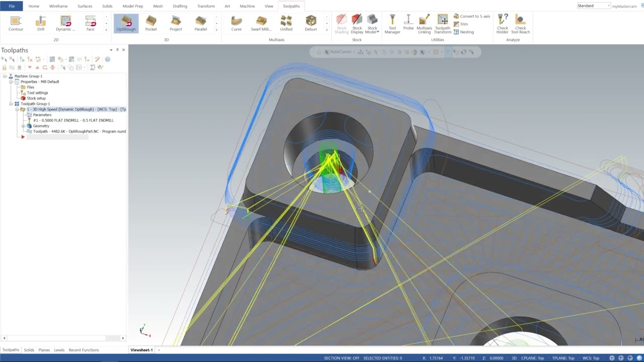This screenshot has height=362, width=644.
Task: Click the Nesting utility button
Action: click(463, 32)
